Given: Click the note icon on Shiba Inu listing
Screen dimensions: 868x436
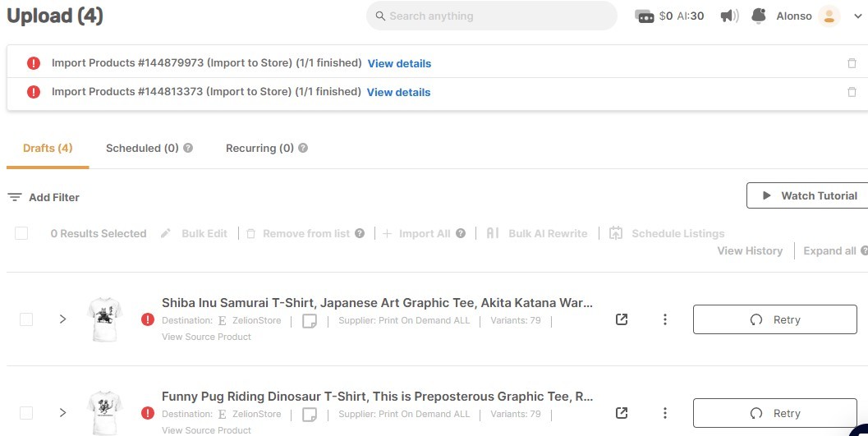Looking at the screenshot, I should (310, 321).
